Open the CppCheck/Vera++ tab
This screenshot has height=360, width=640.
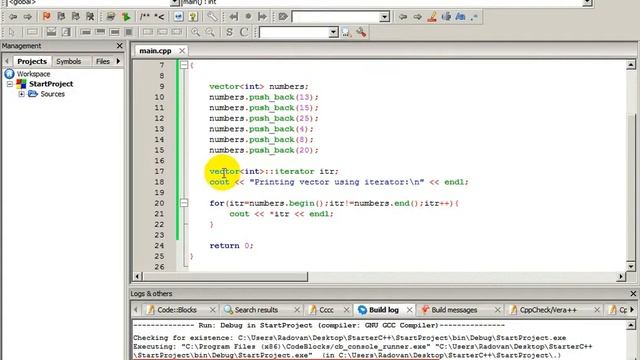(x=548, y=310)
